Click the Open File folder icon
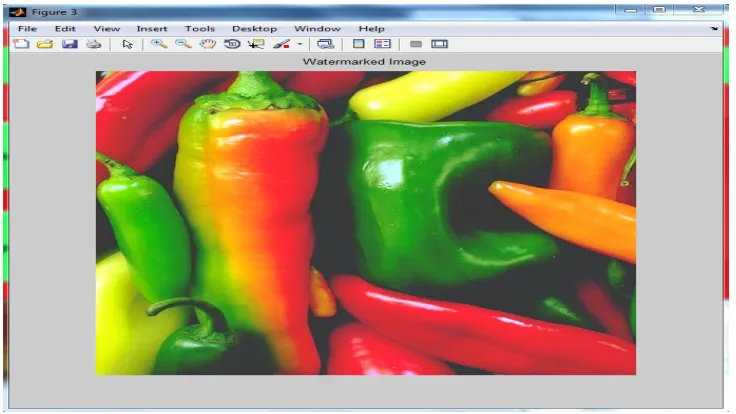The image size is (736, 414). tap(45, 44)
